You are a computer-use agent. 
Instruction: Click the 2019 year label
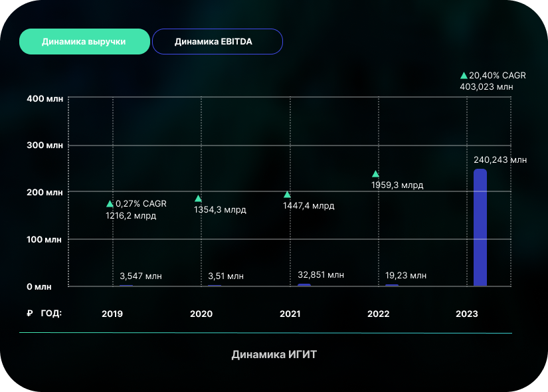(112, 314)
